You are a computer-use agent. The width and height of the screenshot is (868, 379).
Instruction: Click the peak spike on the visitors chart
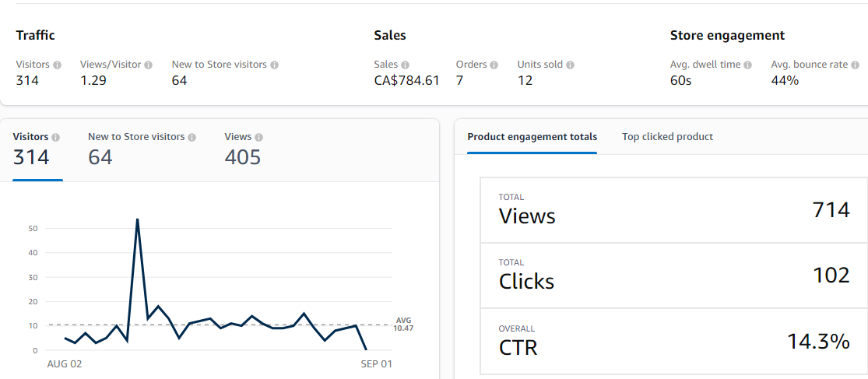[137, 219]
